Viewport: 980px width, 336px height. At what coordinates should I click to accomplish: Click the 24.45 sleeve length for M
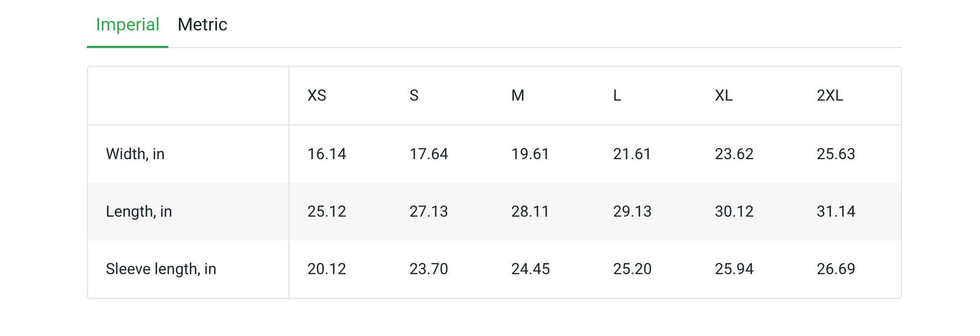click(530, 270)
